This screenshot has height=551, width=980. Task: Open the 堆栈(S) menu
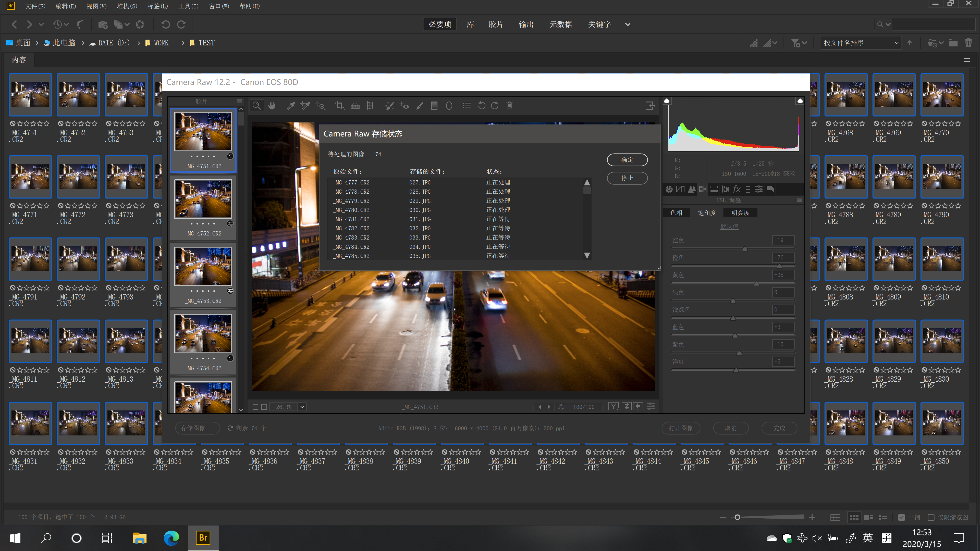tap(127, 6)
